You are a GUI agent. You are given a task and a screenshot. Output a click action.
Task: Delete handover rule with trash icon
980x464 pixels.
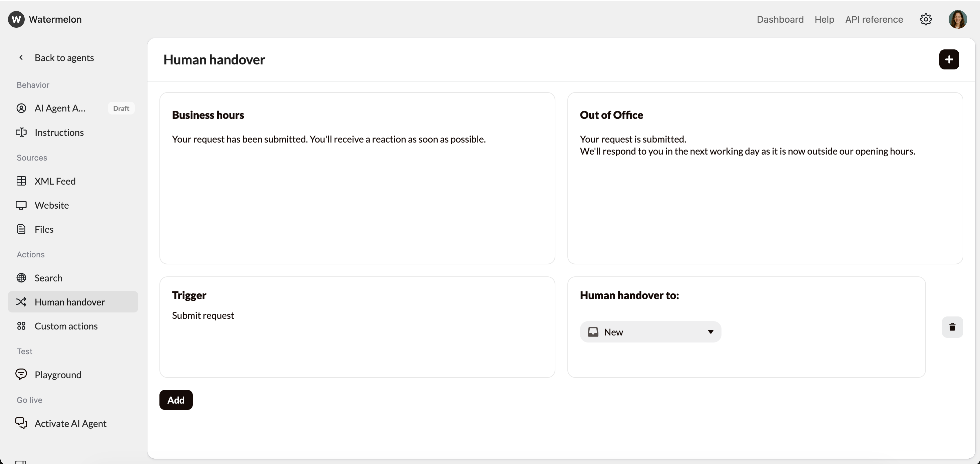click(952, 327)
